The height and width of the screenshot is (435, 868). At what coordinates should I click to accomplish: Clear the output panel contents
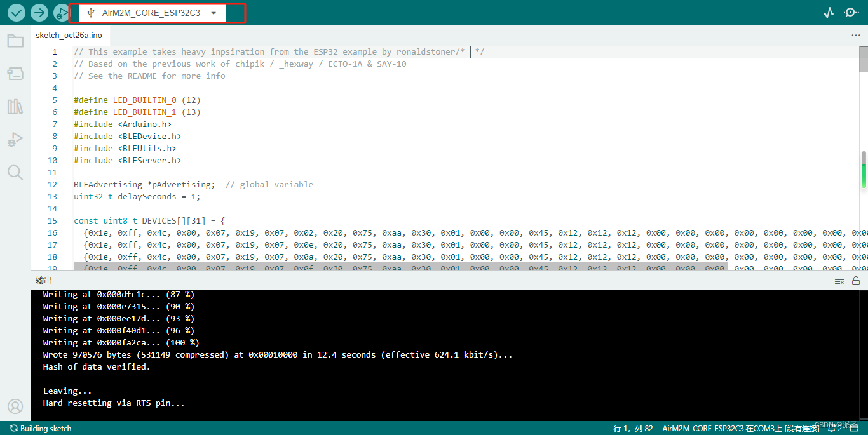[x=839, y=281]
